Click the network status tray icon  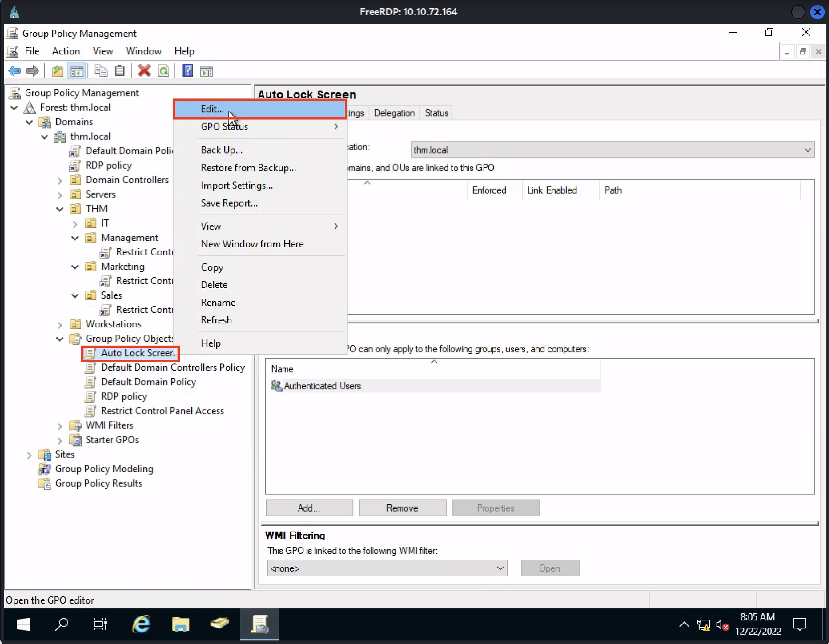pos(704,625)
